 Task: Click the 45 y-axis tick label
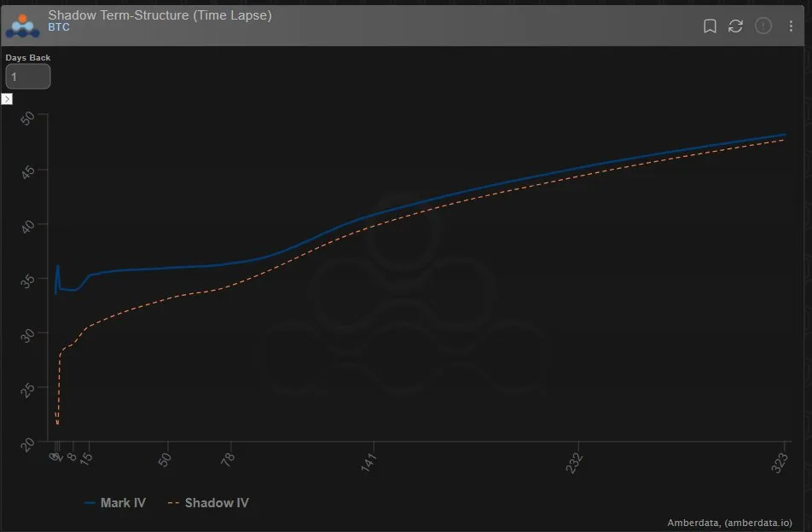tap(27, 172)
